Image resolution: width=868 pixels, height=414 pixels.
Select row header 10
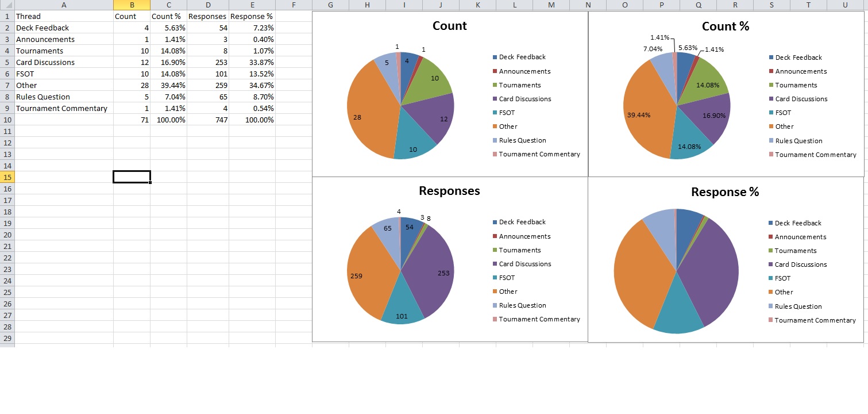(x=7, y=120)
